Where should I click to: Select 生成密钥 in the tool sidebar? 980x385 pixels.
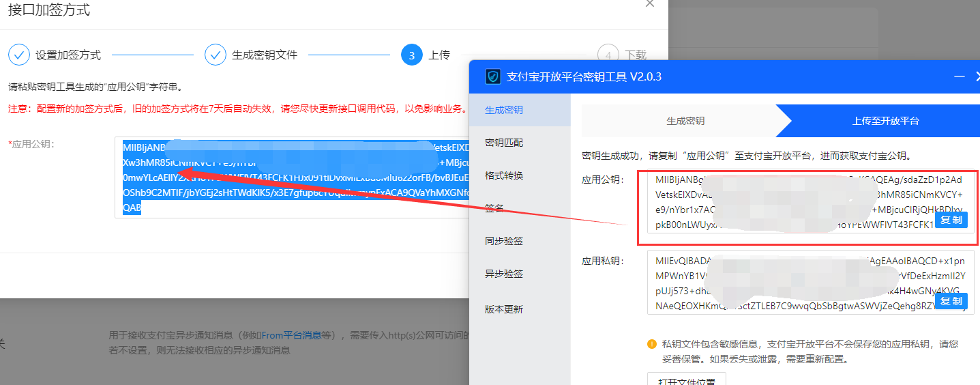(x=504, y=110)
